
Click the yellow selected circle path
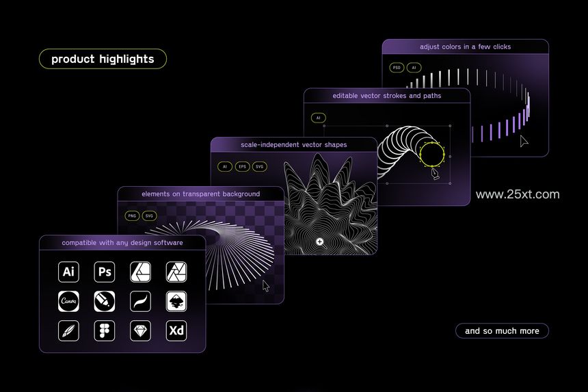(432, 154)
